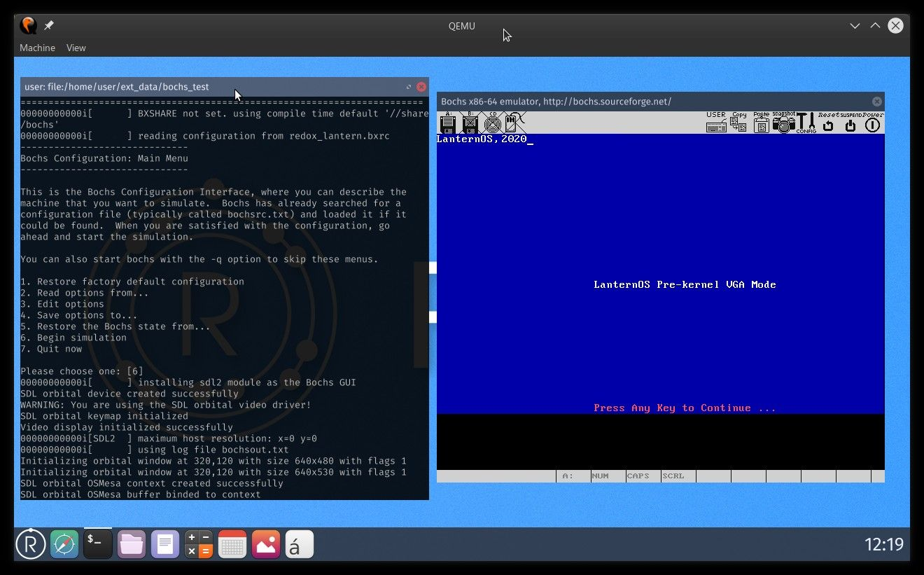This screenshot has width=924, height=575.
Task: Toggle the Bochs Power button
Action: [x=872, y=125]
